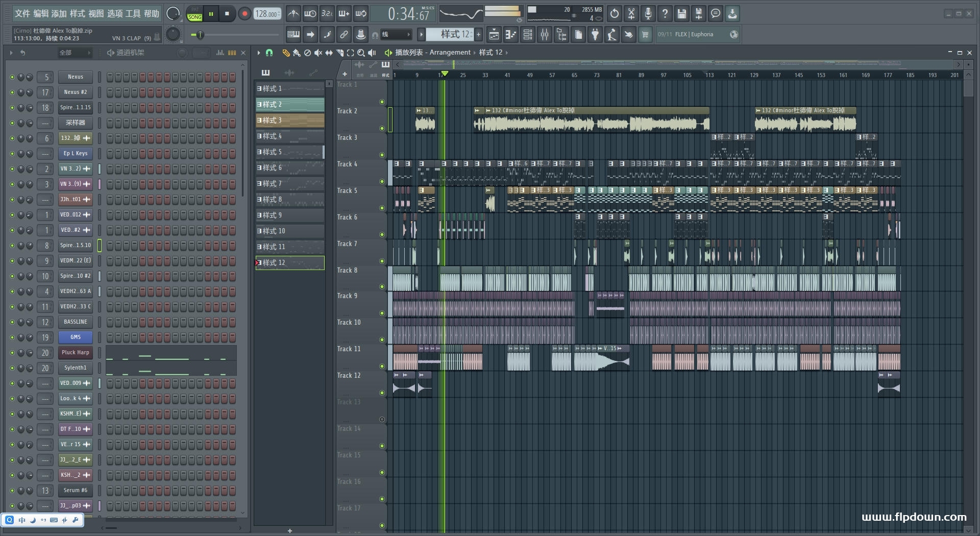Toggle the metronome icon
Viewport: 980px width, 536px height.
[293, 14]
